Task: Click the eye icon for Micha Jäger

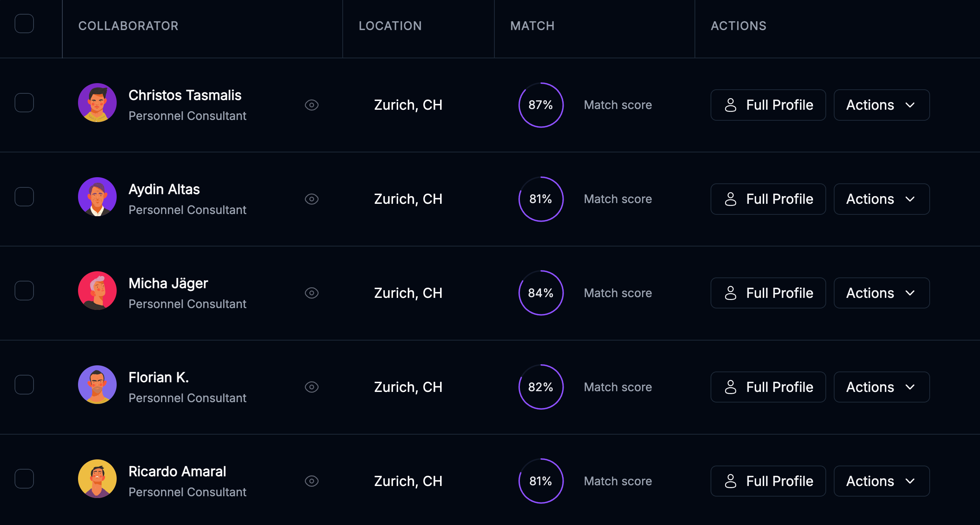Action: pyautogui.click(x=312, y=293)
